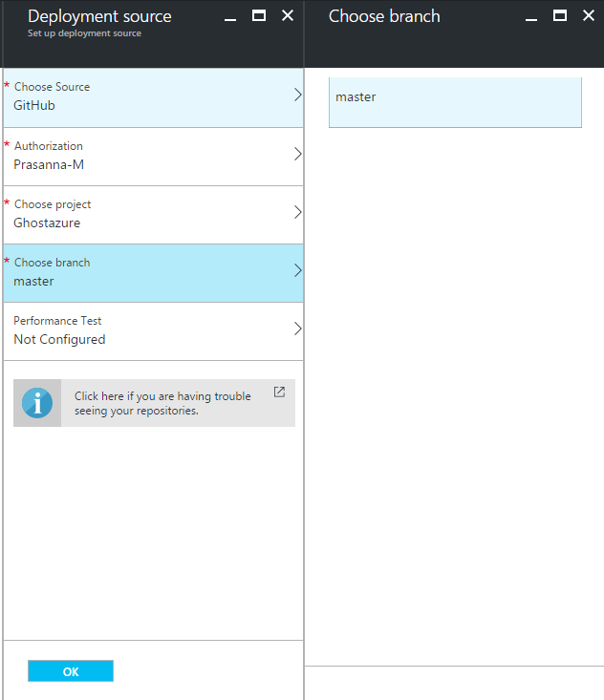Maximize the Choose branch blade
The image size is (604, 700).
pyautogui.click(x=560, y=16)
